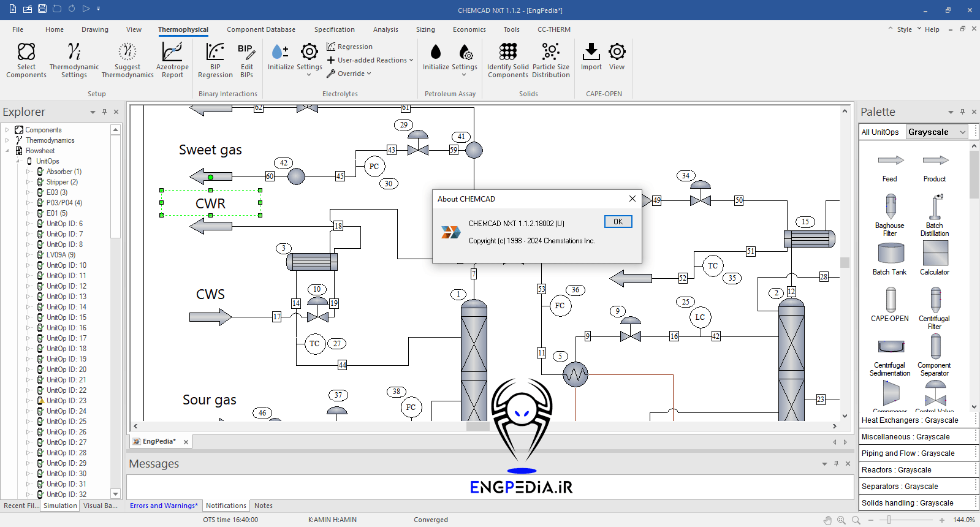Select Centrifugal Filter in Palette
The height and width of the screenshot is (527, 980).
[935, 308]
